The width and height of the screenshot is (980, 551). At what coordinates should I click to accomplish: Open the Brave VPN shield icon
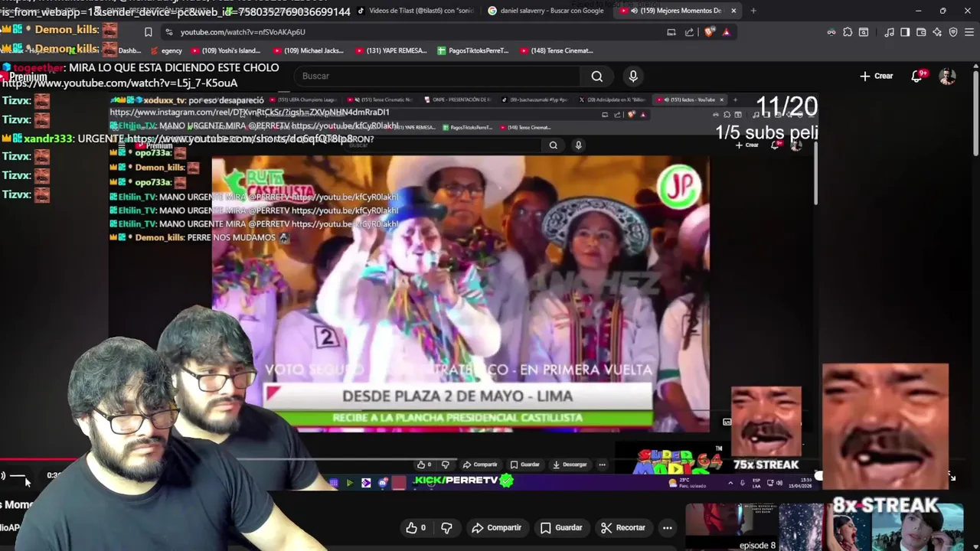tap(953, 32)
